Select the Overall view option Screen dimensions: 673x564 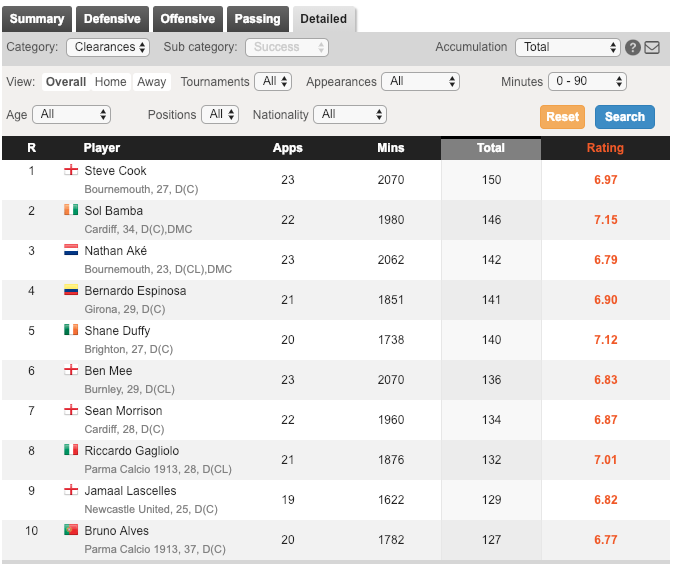[x=66, y=82]
